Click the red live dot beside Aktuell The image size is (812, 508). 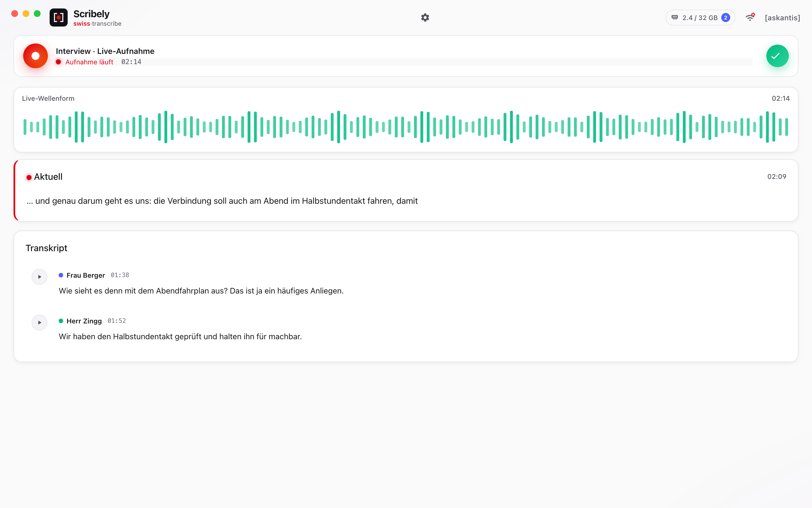click(x=29, y=178)
